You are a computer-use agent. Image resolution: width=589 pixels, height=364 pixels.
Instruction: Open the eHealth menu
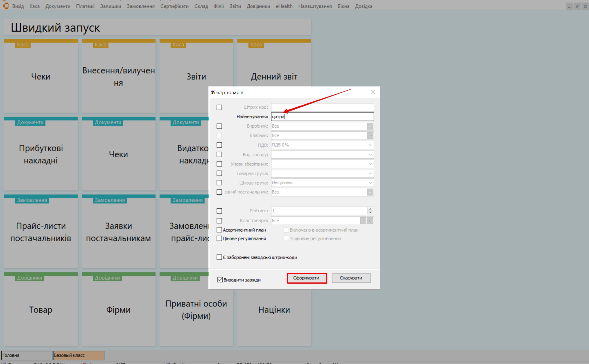pyautogui.click(x=284, y=6)
